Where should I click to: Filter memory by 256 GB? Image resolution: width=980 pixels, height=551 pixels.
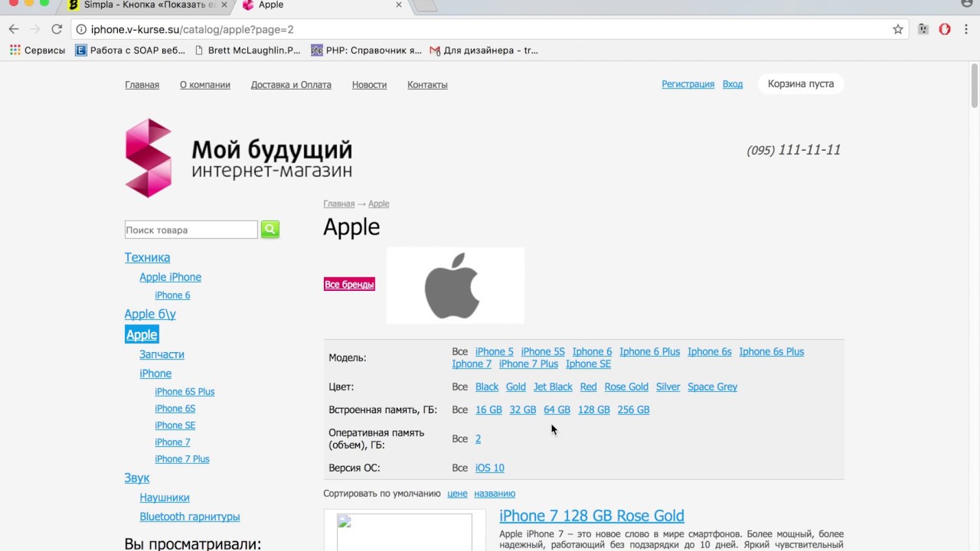pos(633,410)
